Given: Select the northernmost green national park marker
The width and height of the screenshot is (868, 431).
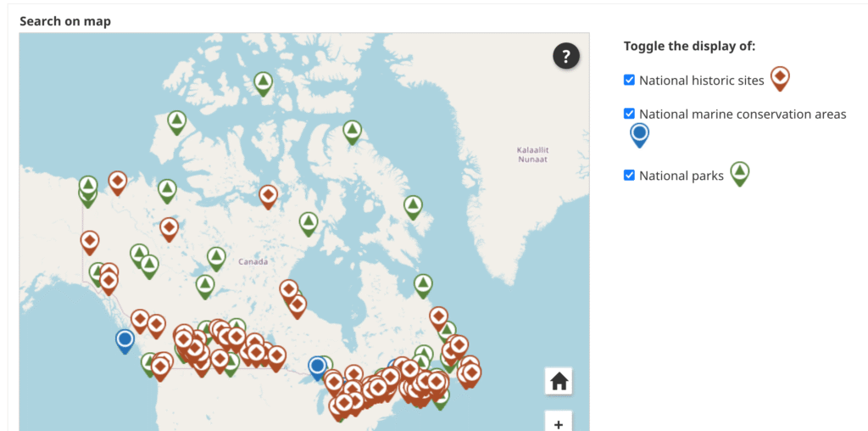Looking at the screenshot, I should 264,82.
